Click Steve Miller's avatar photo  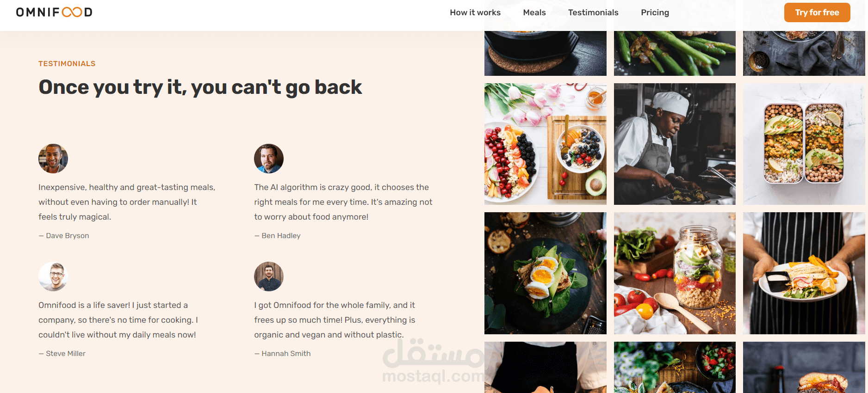(53, 276)
